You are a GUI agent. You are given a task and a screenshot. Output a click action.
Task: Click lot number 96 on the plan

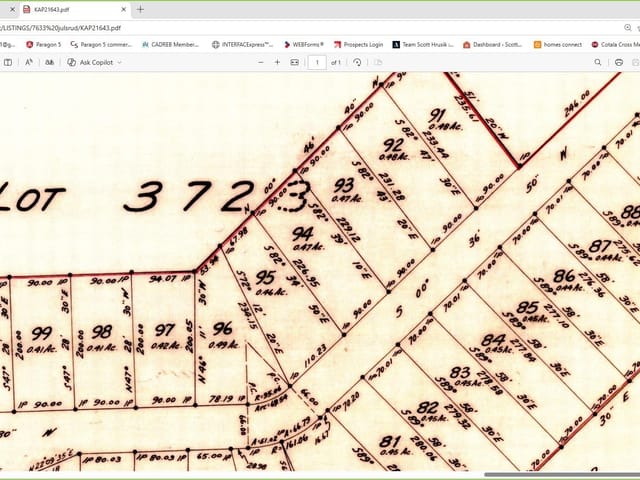point(222,328)
